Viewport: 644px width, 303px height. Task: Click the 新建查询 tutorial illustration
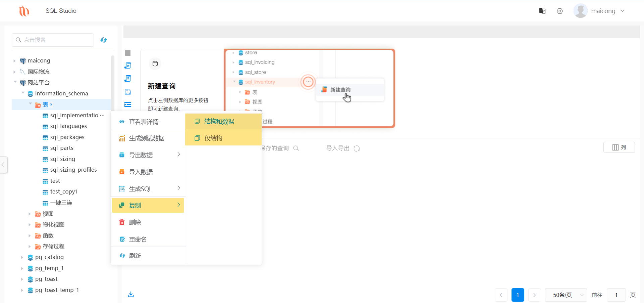(x=309, y=88)
